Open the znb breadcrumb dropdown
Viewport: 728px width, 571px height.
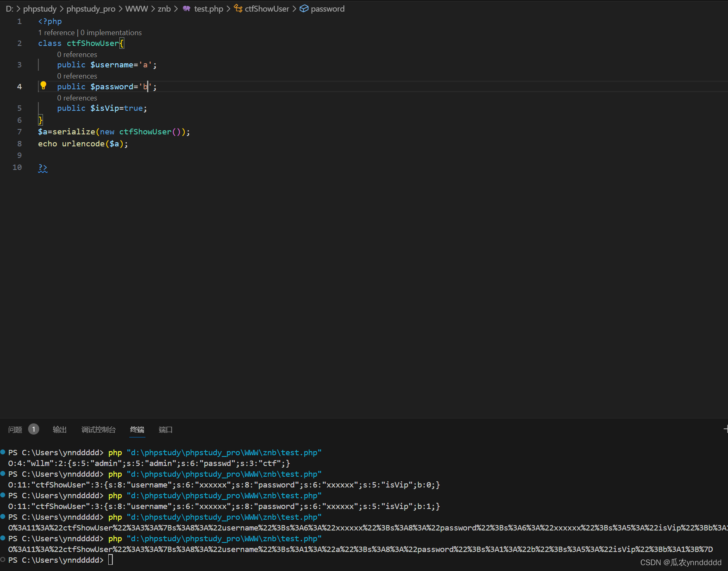click(x=164, y=8)
